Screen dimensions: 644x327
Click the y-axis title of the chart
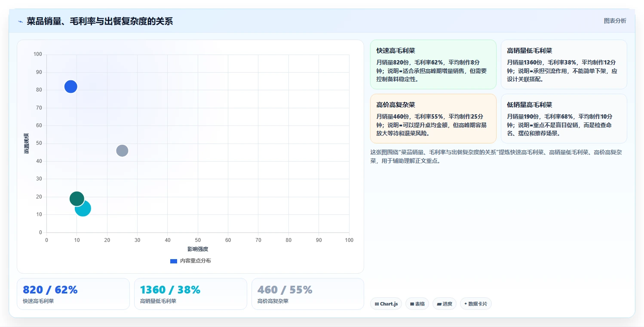(x=27, y=144)
